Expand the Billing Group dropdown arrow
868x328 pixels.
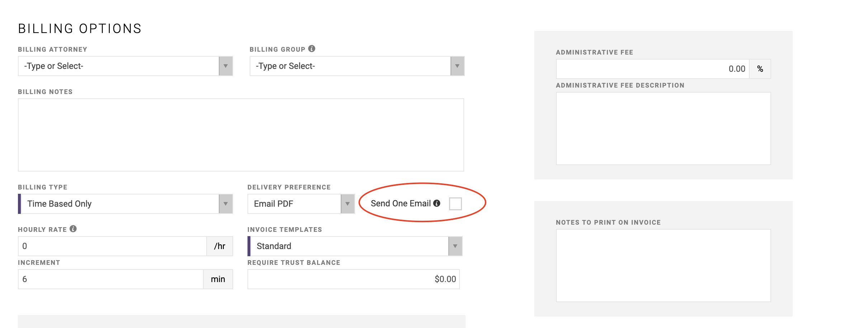coord(457,66)
